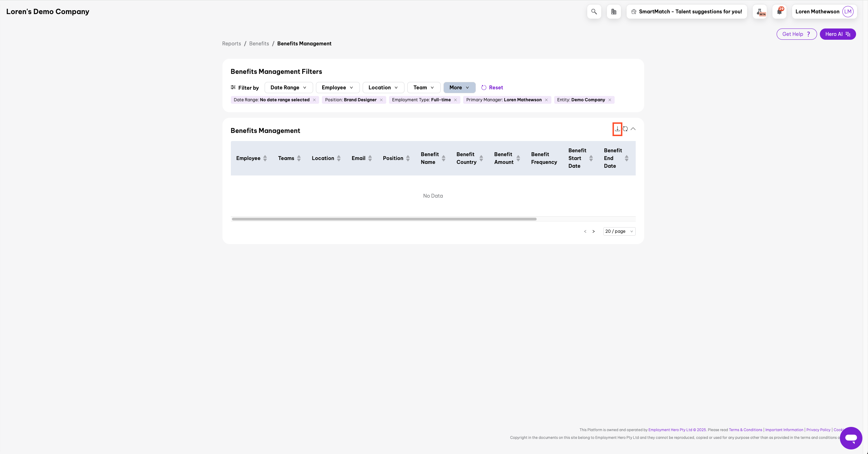Remove the Employment Type: Full-time filter
This screenshot has height=454, width=868.
click(x=455, y=100)
